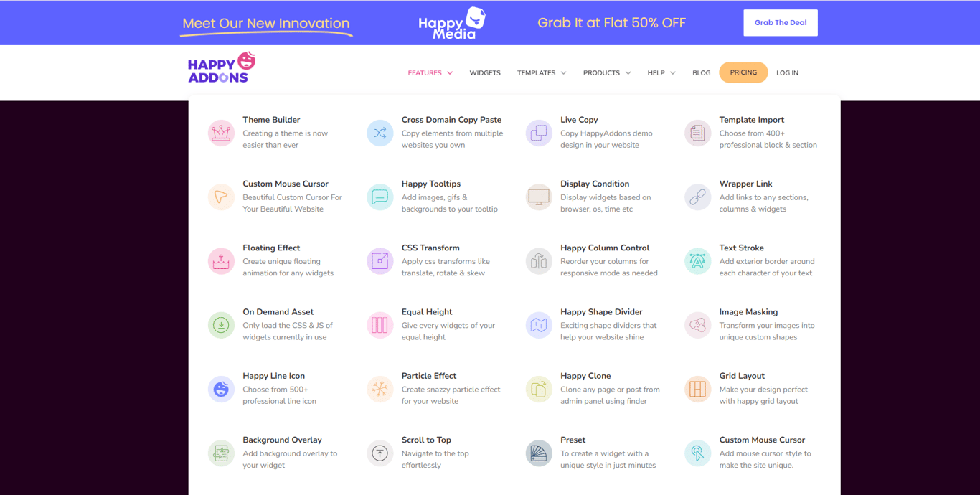This screenshot has width=980, height=495.
Task: Click the Equal Height columns icon
Action: (380, 325)
